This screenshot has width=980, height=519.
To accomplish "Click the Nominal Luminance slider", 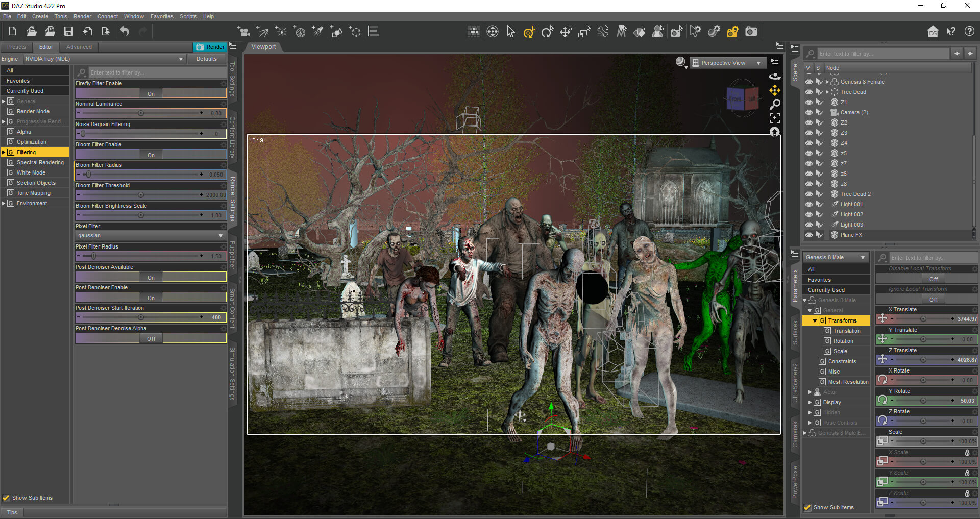I will tap(141, 113).
